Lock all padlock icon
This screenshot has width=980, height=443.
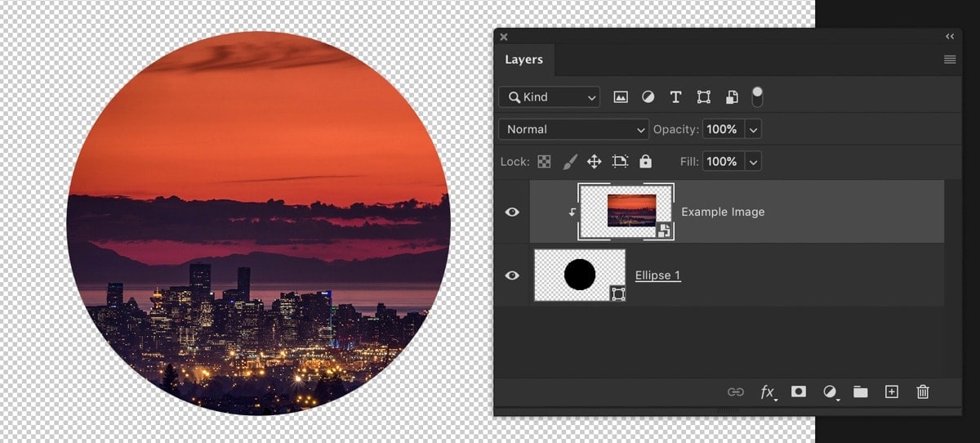point(646,162)
